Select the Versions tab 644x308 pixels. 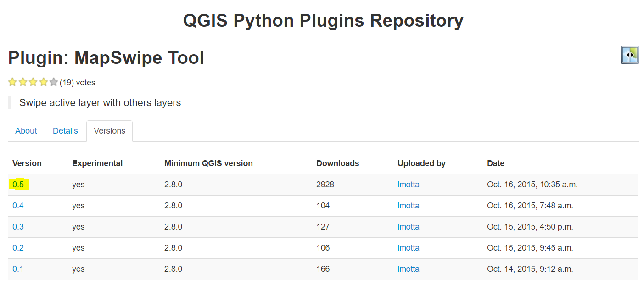(x=109, y=131)
